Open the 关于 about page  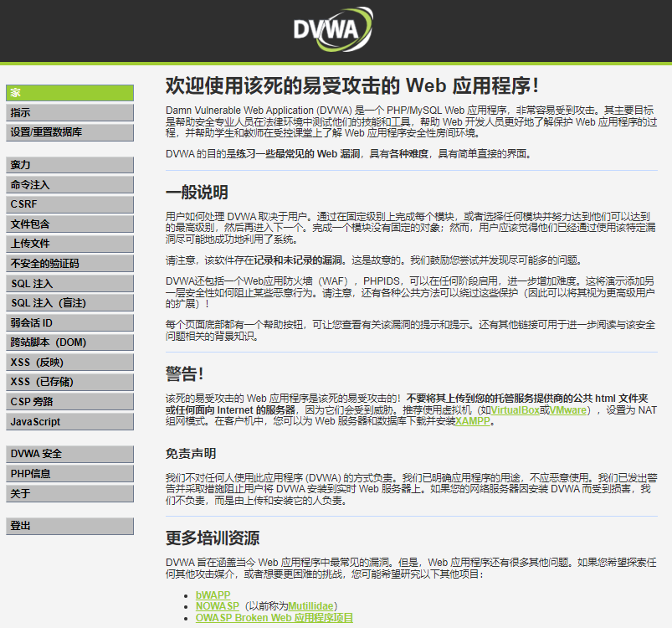point(69,493)
